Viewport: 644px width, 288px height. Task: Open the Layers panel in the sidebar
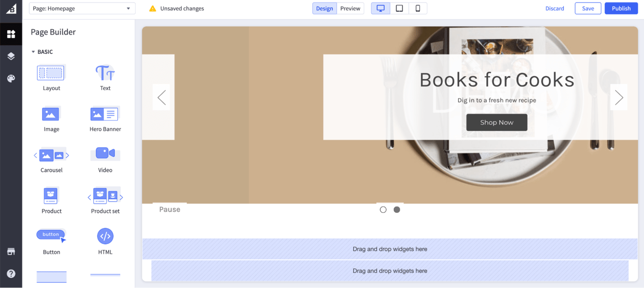tap(11, 56)
